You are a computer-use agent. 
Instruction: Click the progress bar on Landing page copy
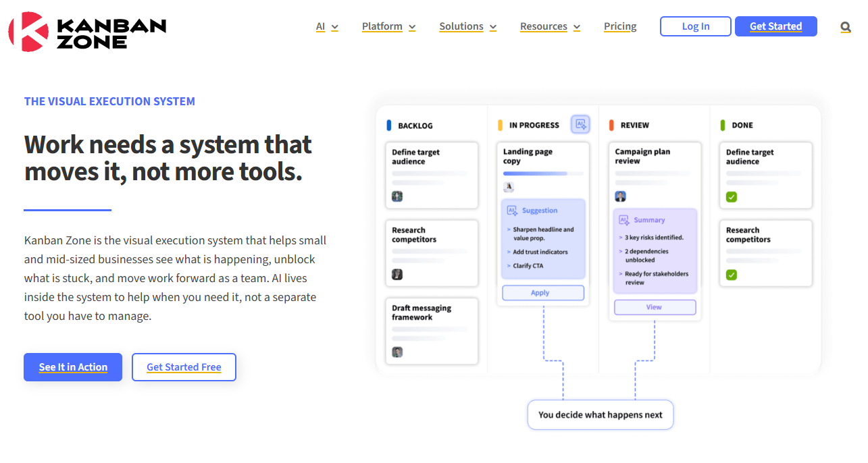(x=543, y=173)
